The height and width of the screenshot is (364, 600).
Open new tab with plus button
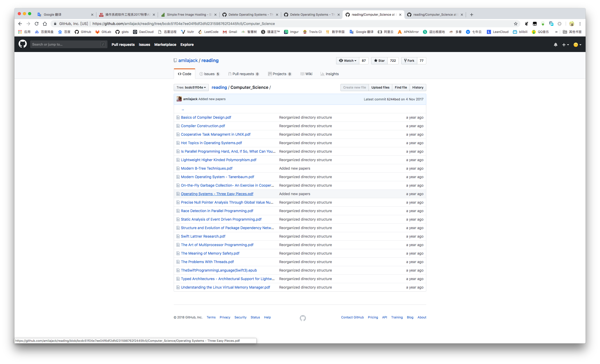click(471, 15)
